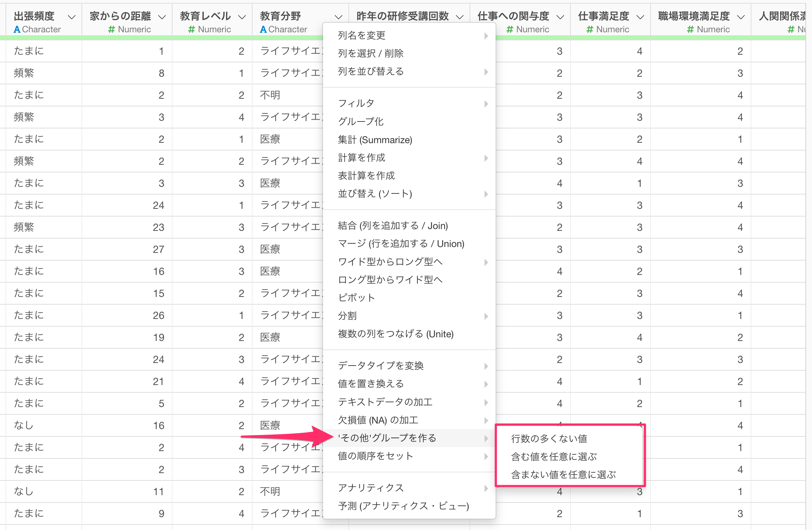The width and height of the screenshot is (812, 530).
Task: Open the 出張頻度 column dropdown arrow
Action: click(72, 17)
